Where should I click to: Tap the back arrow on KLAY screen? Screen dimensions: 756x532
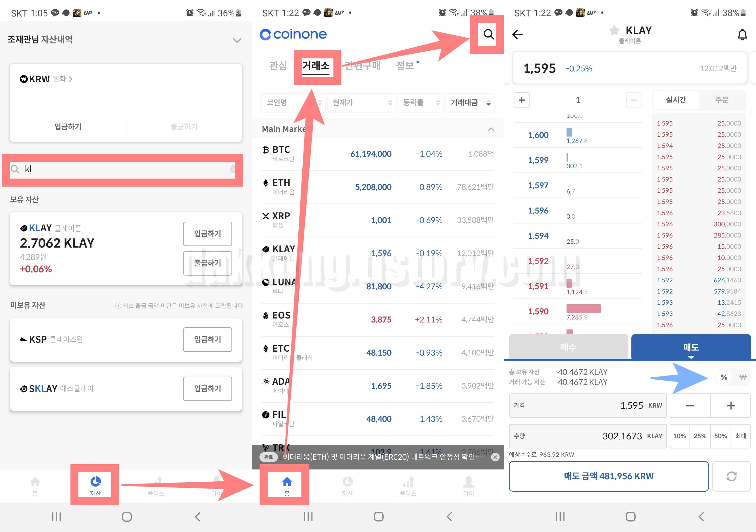518,34
